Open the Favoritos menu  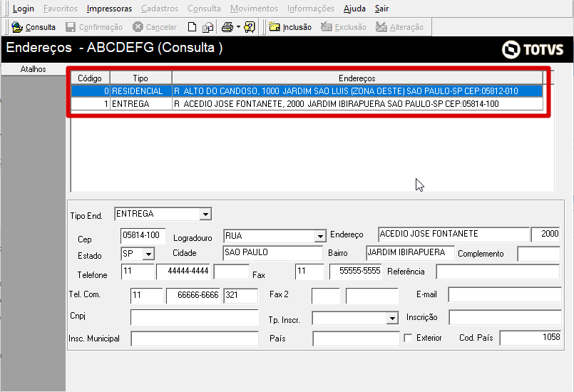click(x=61, y=9)
